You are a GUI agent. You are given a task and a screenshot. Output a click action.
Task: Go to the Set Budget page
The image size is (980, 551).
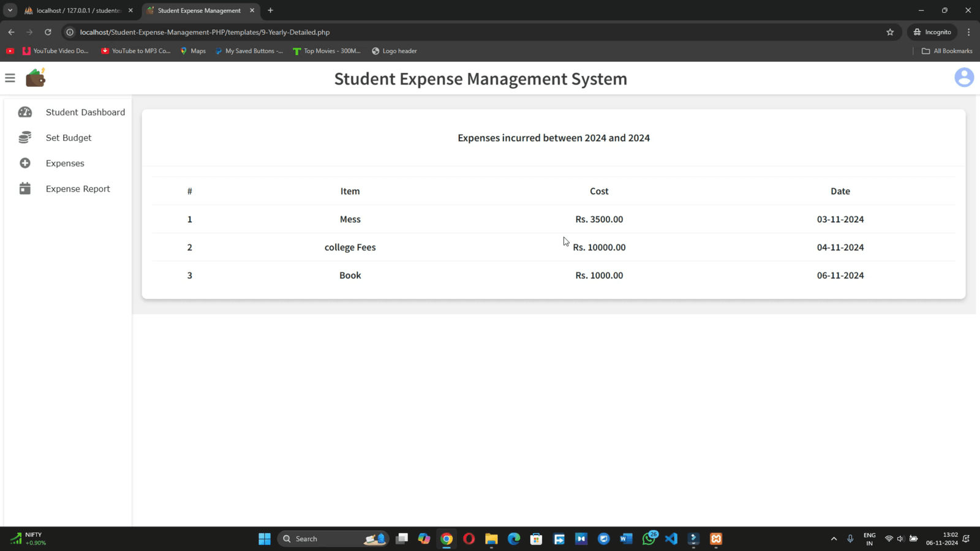click(69, 138)
